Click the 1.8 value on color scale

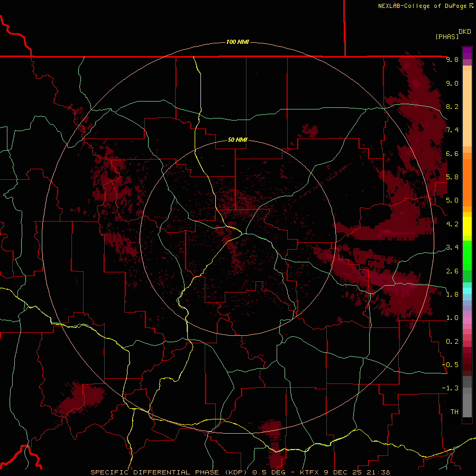(452, 295)
